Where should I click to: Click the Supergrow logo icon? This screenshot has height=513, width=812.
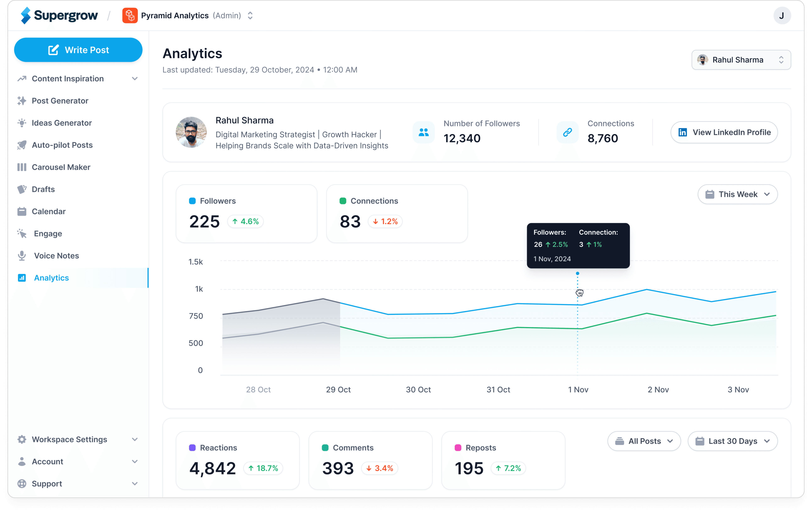26,16
